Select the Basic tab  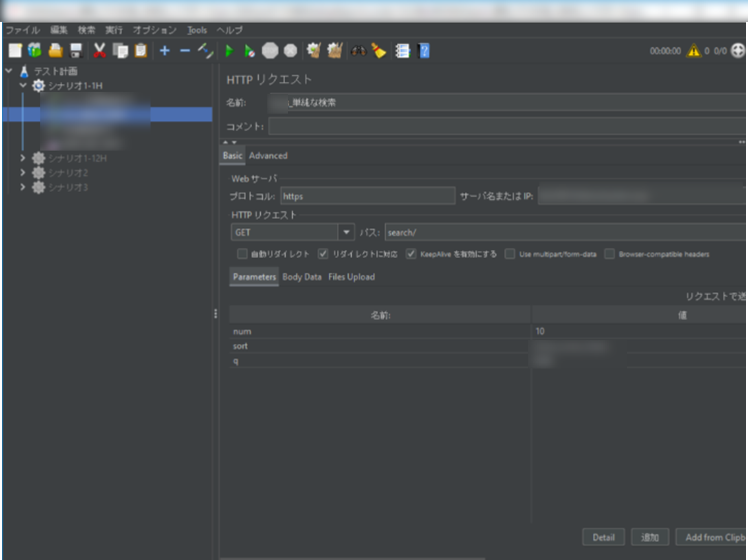coord(232,155)
